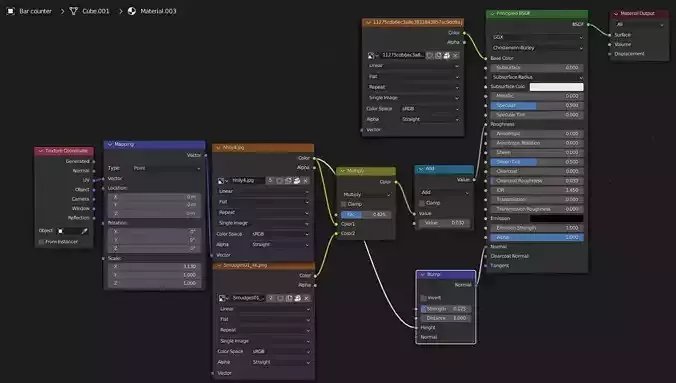
Task: Open the Add operation dropdown in Add node
Action: coord(444,192)
